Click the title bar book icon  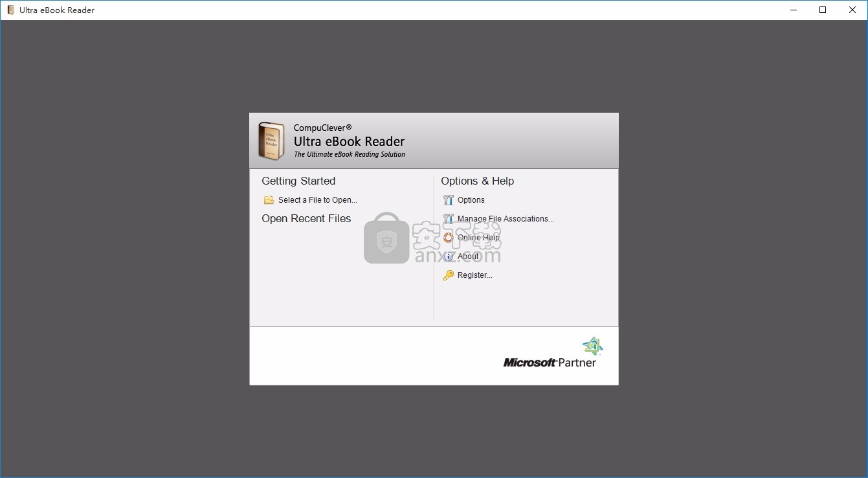coord(10,10)
